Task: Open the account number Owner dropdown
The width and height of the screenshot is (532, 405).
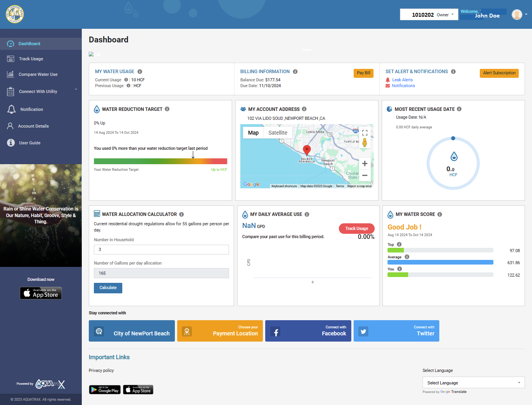Action: pos(429,15)
